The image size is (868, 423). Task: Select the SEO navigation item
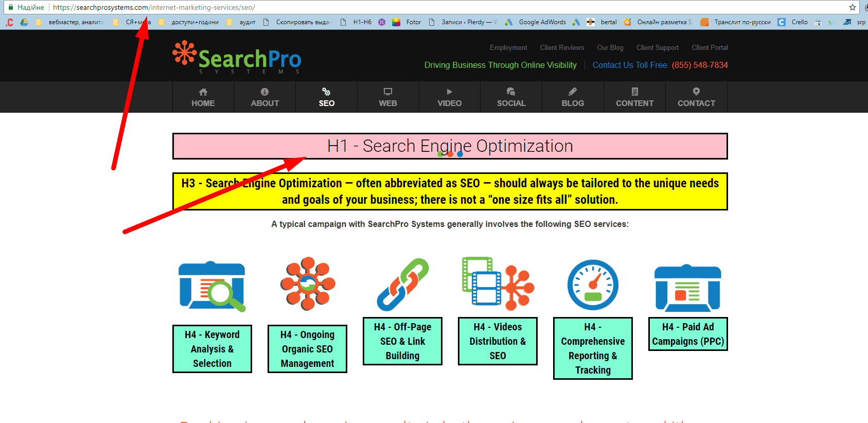[x=327, y=97]
